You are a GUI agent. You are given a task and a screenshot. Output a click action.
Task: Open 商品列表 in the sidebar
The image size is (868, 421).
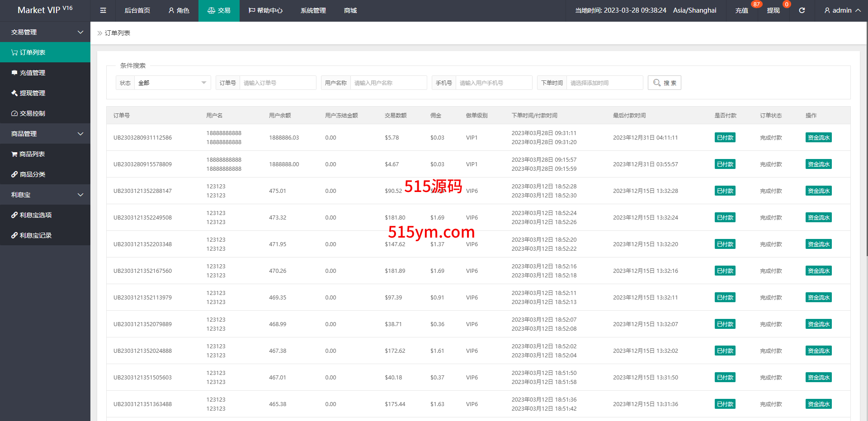(x=32, y=154)
